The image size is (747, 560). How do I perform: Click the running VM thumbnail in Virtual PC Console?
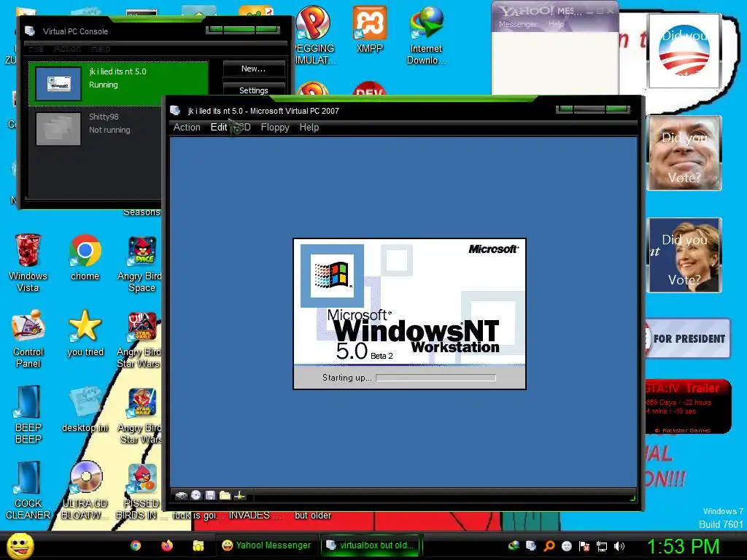[x=58, y=84]
